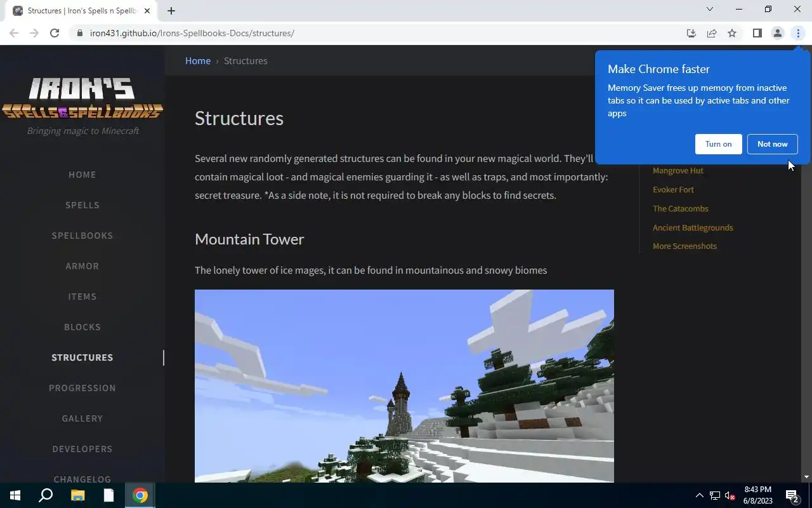This screenshot has height=508, width=812.
Task: Share this page via the share icon
Action: tap(712, 33)
